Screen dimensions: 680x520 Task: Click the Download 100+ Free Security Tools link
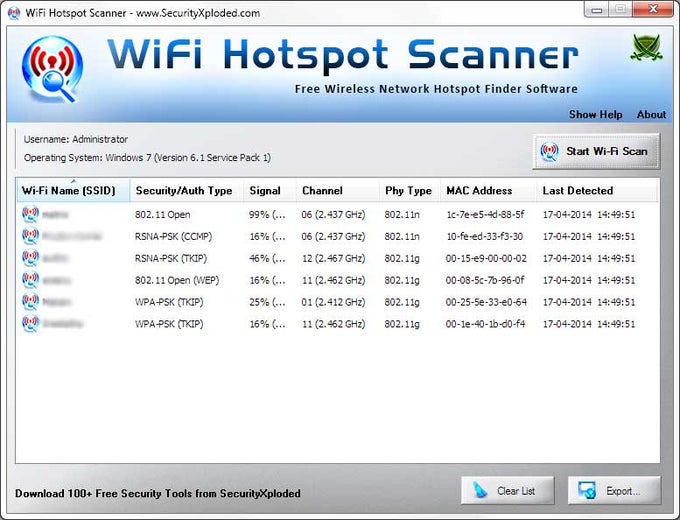(x=158, y=494)
